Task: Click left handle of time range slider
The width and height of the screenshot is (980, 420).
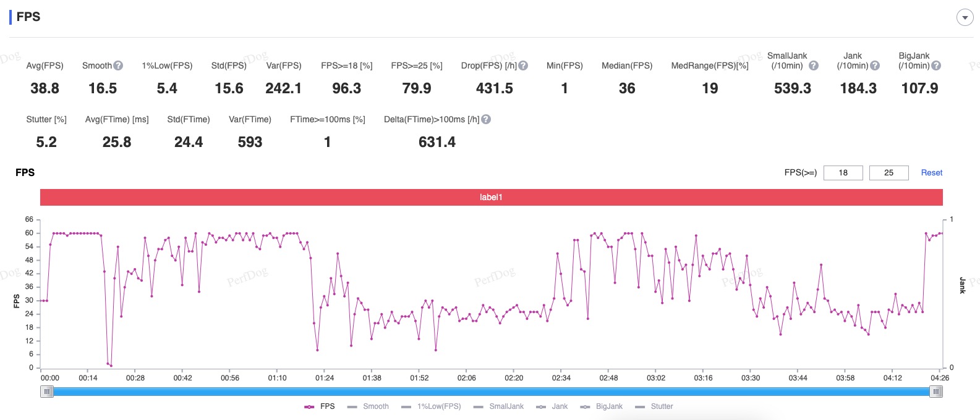Action: (47, 392)
